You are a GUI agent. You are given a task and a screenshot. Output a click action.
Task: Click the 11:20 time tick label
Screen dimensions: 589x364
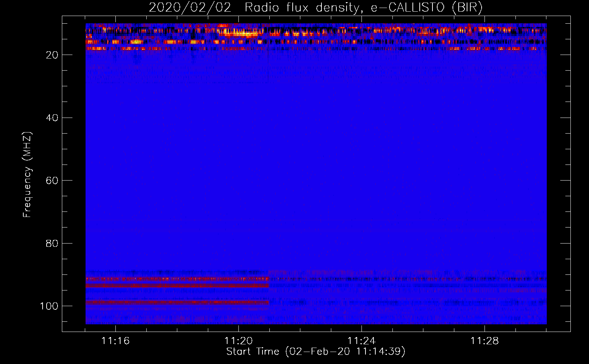238,341
